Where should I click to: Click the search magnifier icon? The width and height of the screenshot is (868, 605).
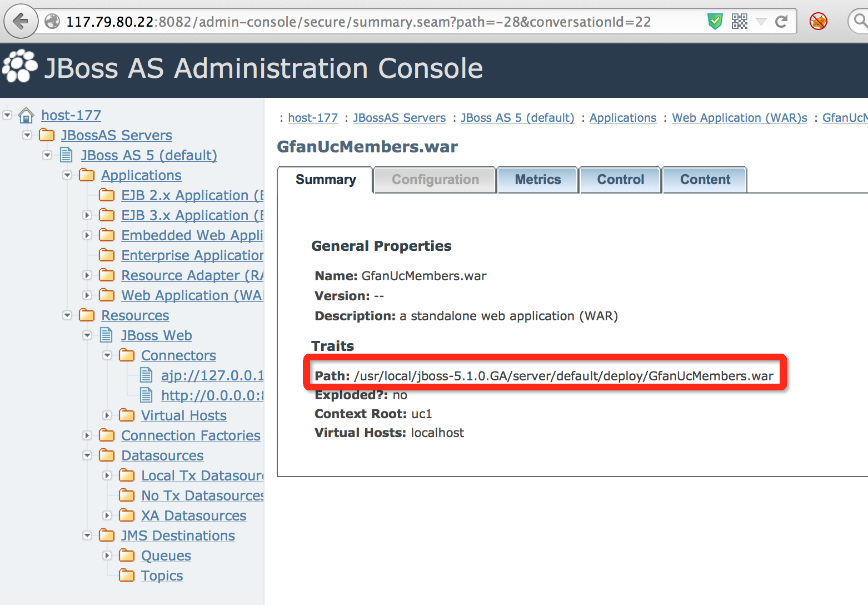(860, 22)
